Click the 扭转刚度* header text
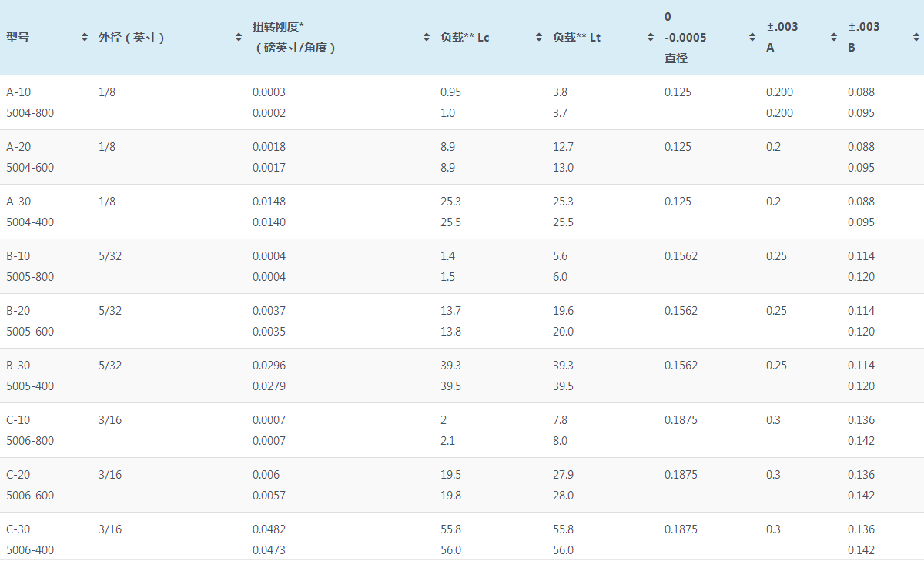The height and width of the screenshot is (561, 924). (278, 27)
